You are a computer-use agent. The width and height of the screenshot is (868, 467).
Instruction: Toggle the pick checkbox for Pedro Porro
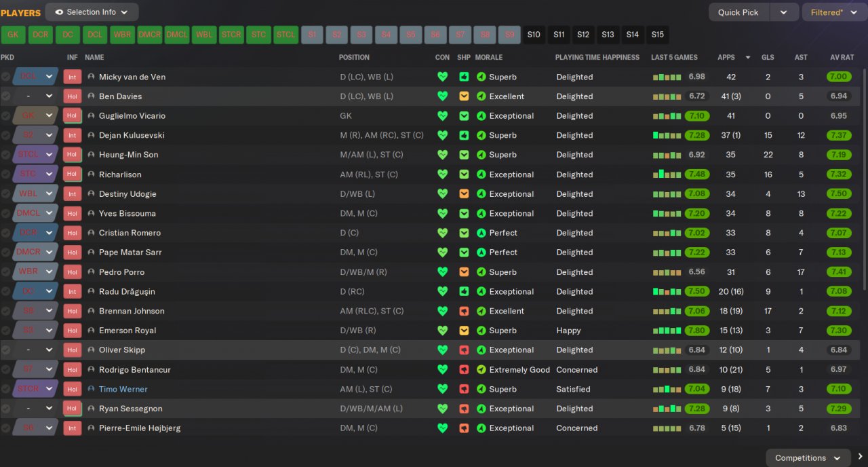coord(5,272)
